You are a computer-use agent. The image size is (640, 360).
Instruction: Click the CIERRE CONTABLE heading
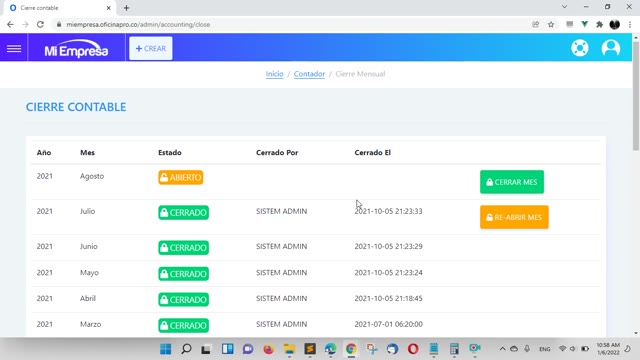coord(76,107)
